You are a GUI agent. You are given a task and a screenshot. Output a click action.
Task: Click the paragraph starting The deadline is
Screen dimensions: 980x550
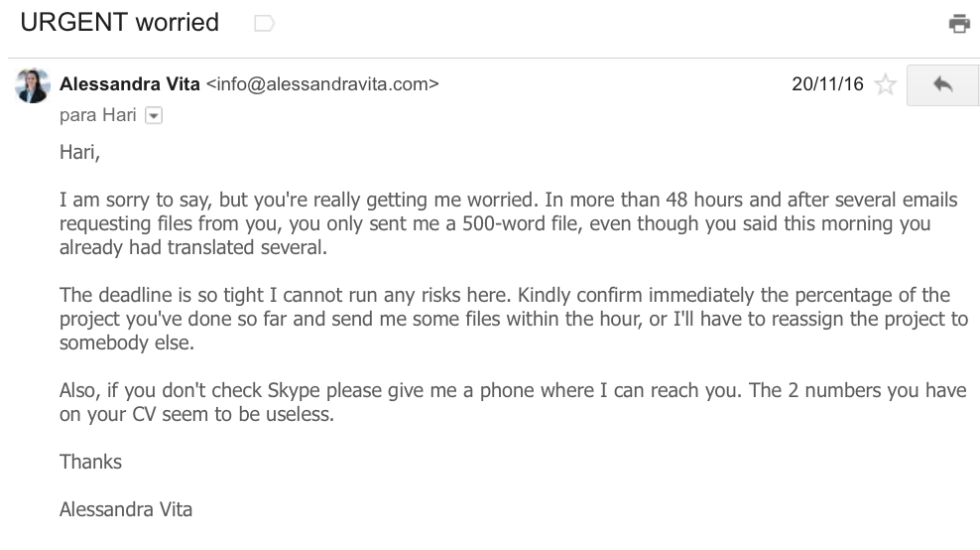click(514, 319)
